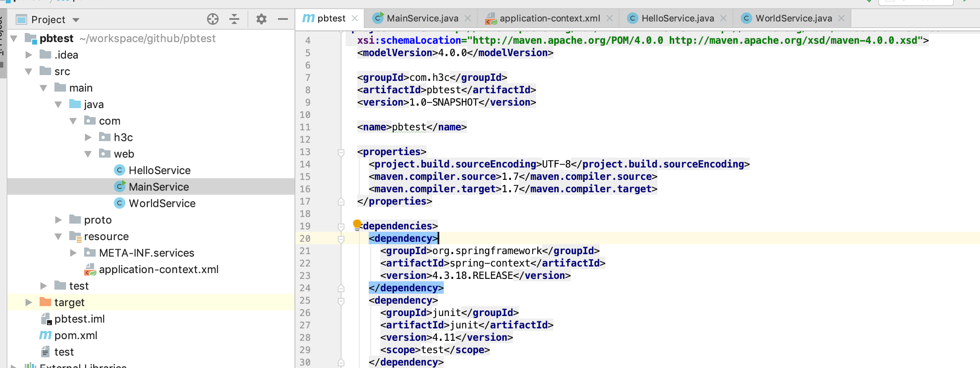Close the MainService.java tab
980x368 pixels.
(x=468, y=19)
